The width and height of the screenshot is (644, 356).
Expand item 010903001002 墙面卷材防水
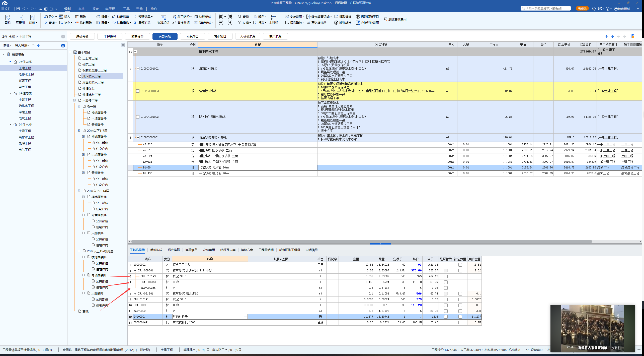138,69
